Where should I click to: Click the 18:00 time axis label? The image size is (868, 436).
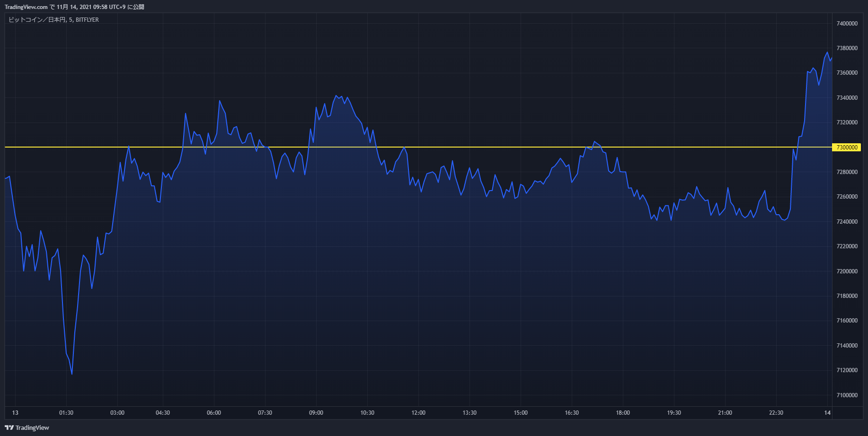pyautogui.click(x=623, y=413)
